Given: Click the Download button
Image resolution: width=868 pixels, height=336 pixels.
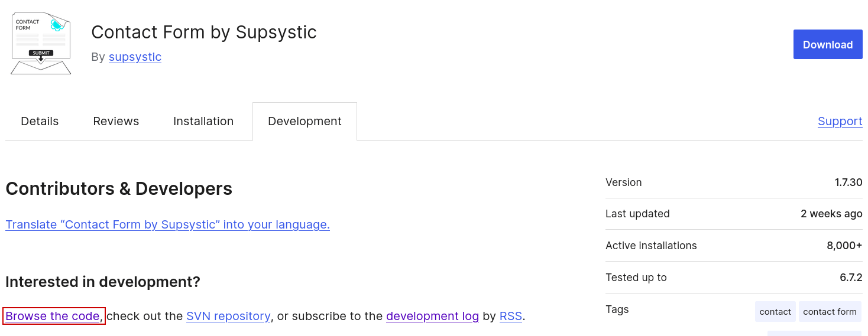Looking at the screenshot, I should 827,45.
